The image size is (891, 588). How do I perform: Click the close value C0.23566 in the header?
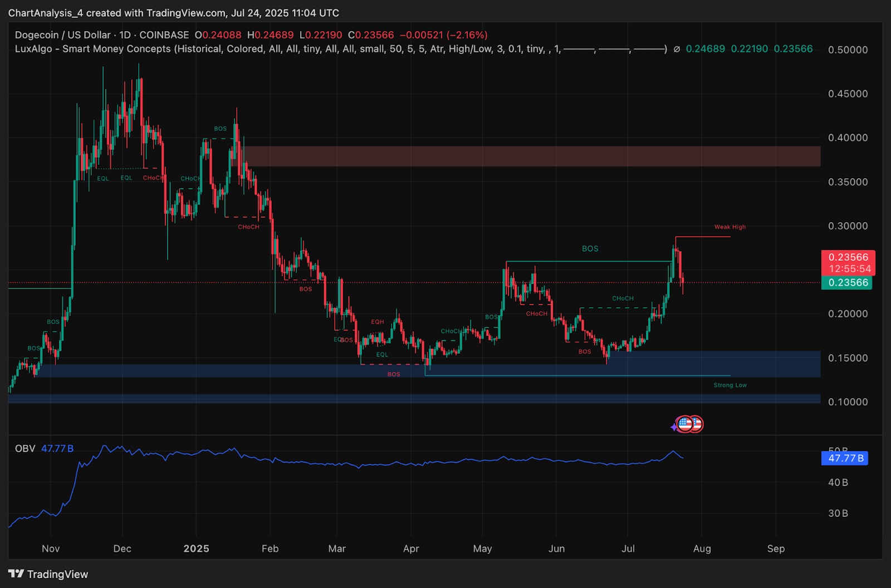[x=371, y=35]
